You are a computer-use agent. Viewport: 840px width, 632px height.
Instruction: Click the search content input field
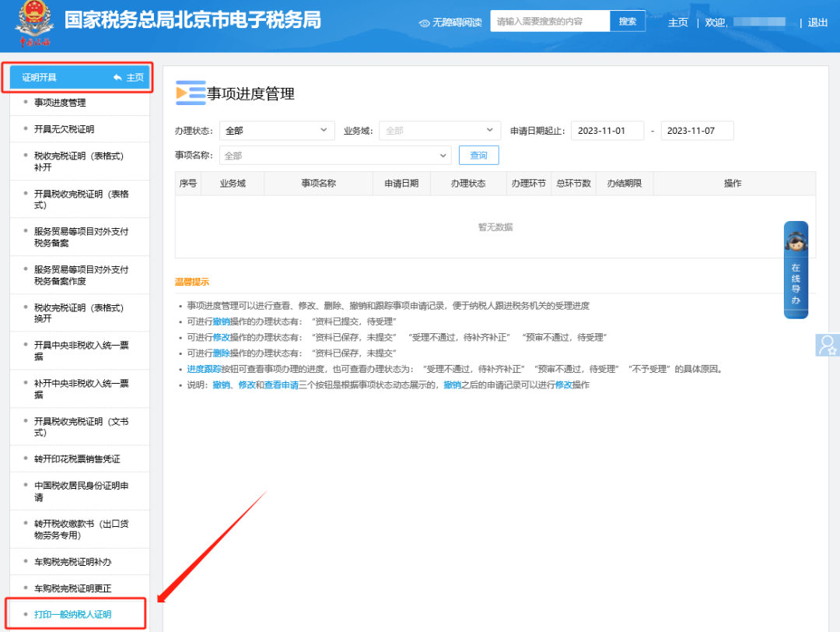(549, 22)
